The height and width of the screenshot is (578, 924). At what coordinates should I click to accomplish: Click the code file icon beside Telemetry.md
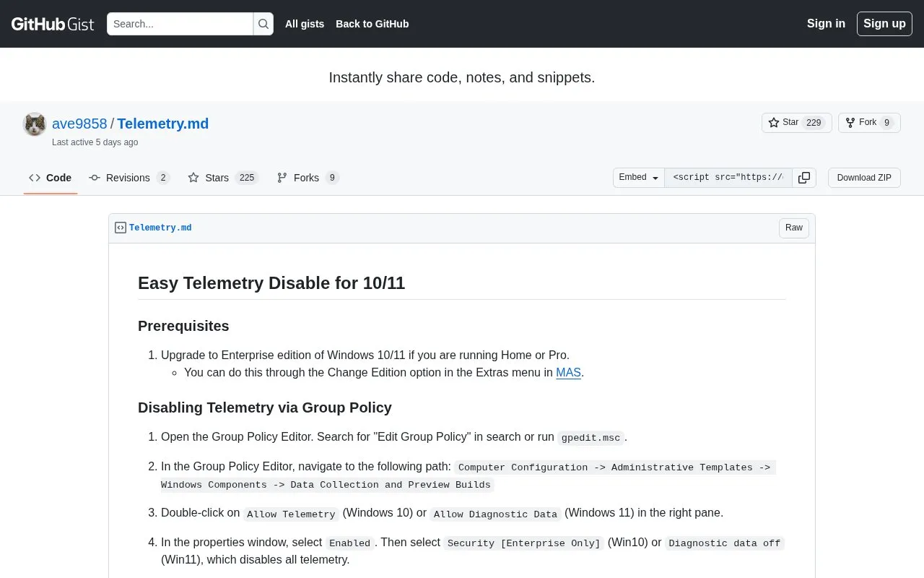[x=121, y=228]
